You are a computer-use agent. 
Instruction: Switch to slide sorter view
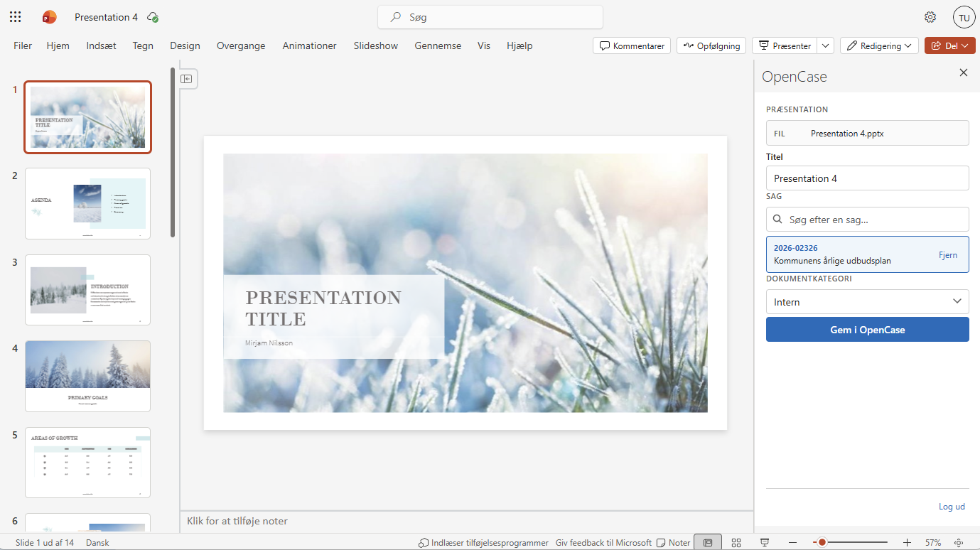coord(736,542)
